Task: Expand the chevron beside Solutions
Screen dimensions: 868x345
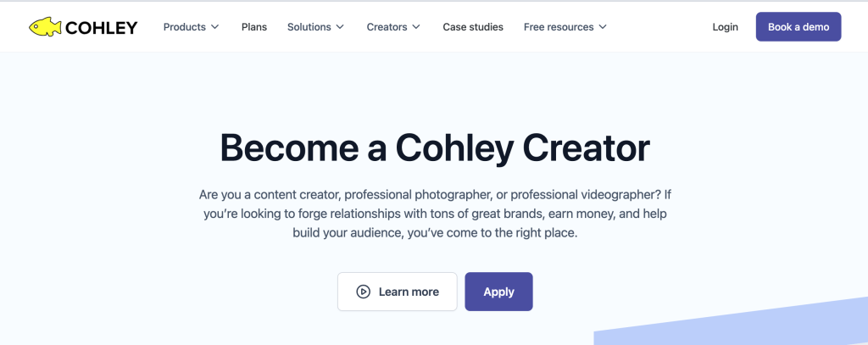Action: (341, 27)
